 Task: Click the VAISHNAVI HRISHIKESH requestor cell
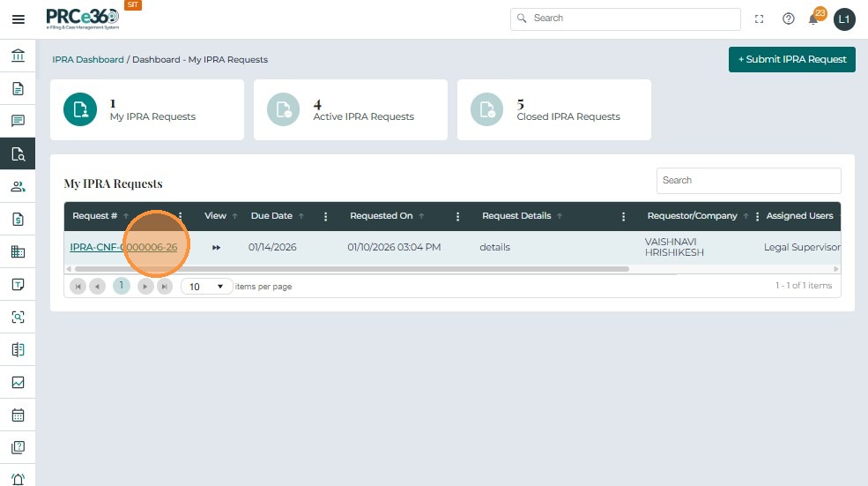click(674, 247)
